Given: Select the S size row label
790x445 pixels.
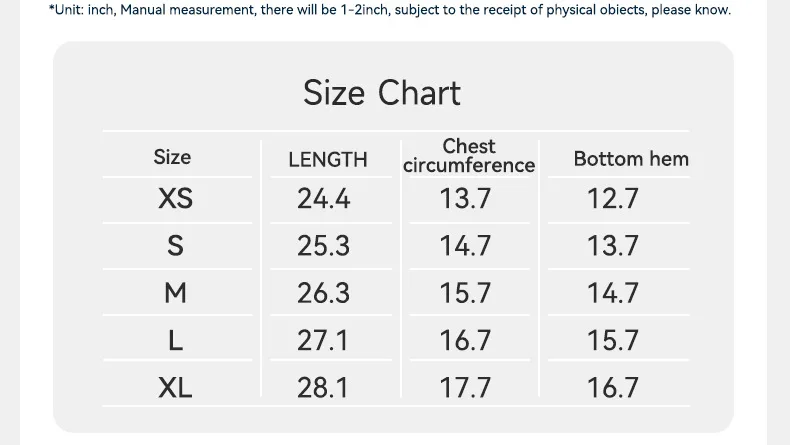Looking at the screenshot, I should click(175, 246).
